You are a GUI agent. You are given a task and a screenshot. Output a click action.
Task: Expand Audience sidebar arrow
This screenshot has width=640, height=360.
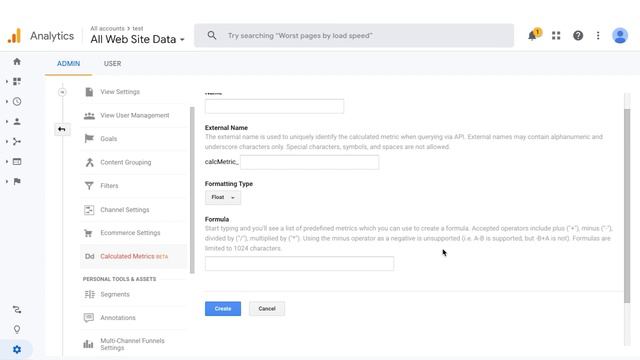(x=7, y=122)
